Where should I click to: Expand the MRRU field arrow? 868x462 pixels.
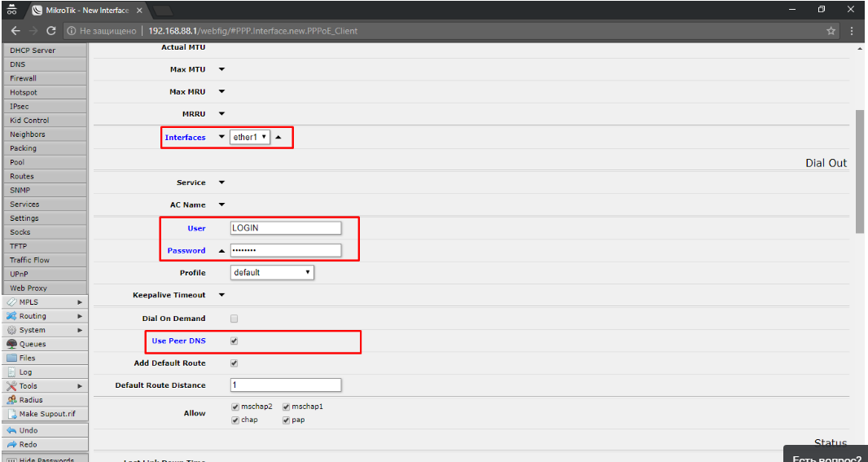[x=221, y=114]
